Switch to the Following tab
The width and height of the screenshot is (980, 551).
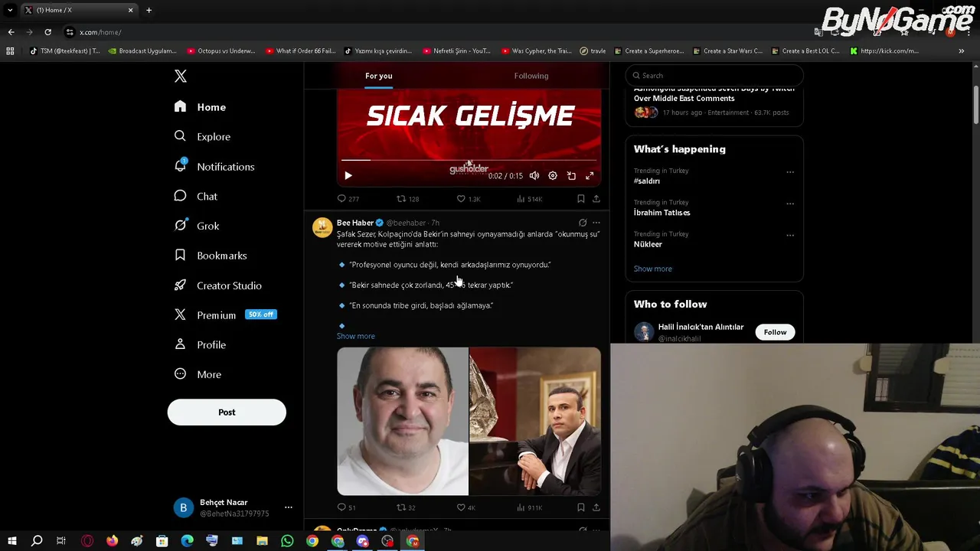(531, 76)
